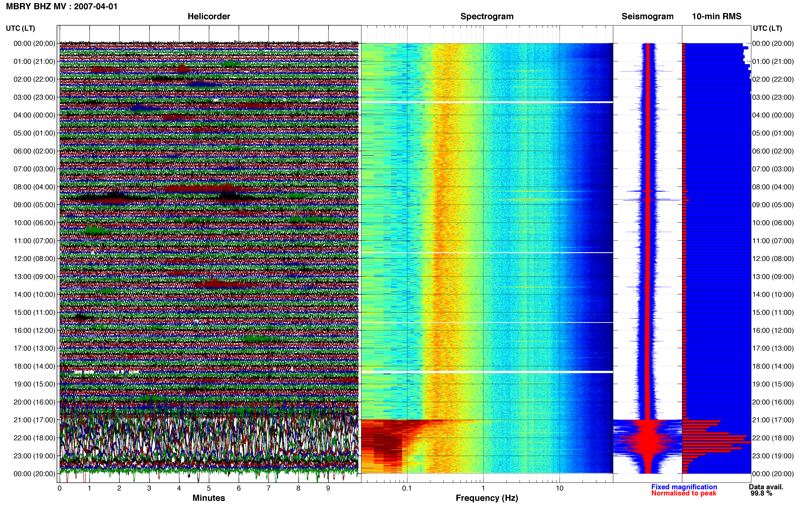This screenshot has height=508, width=812.
Task: Click the 'Normalised to peak' legend text
Action: tap(684, 493)
